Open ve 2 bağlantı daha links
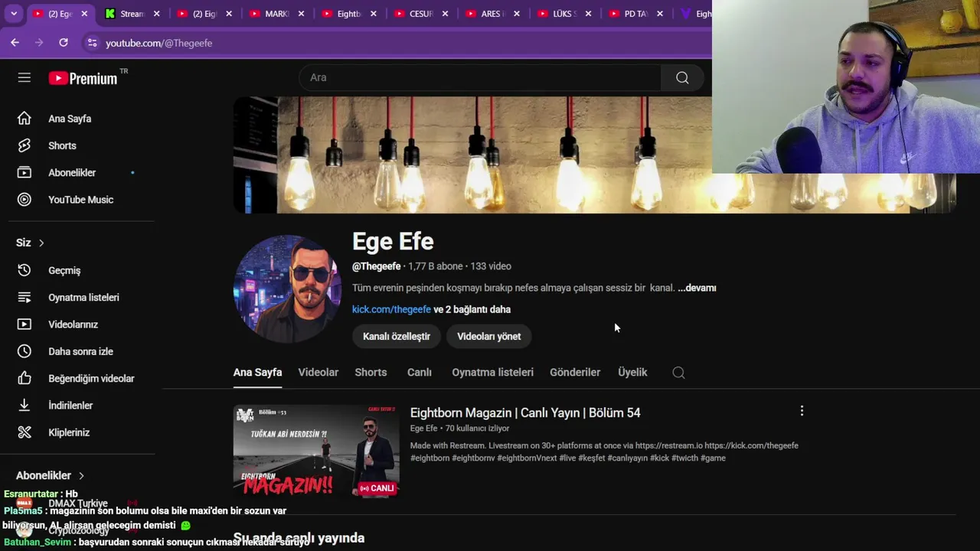The height and width of the screenshot is (551, 980). tap(472, 309)
